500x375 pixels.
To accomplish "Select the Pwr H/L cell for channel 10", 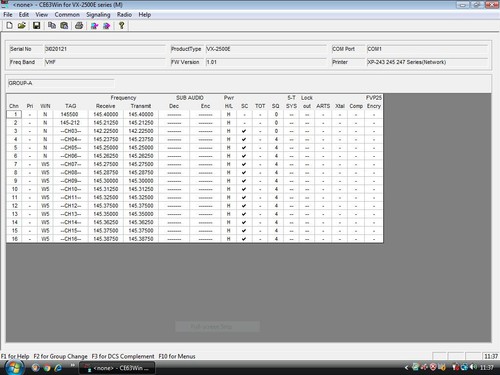I will [229, 189].
